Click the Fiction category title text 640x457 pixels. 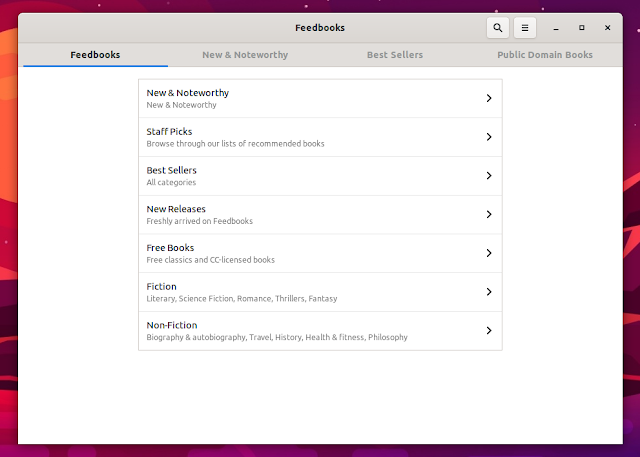161,287
